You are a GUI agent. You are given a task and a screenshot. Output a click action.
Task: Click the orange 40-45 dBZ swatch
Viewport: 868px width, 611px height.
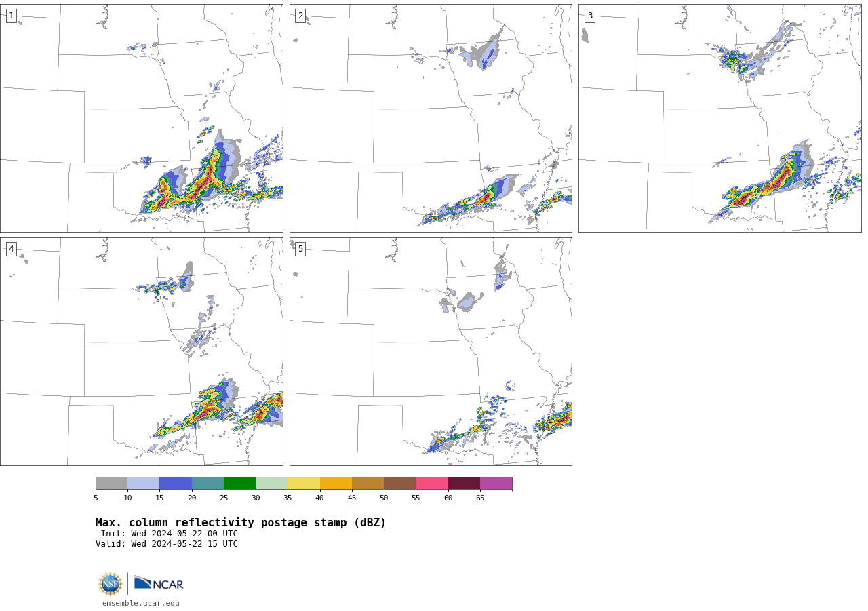[336, 484]
